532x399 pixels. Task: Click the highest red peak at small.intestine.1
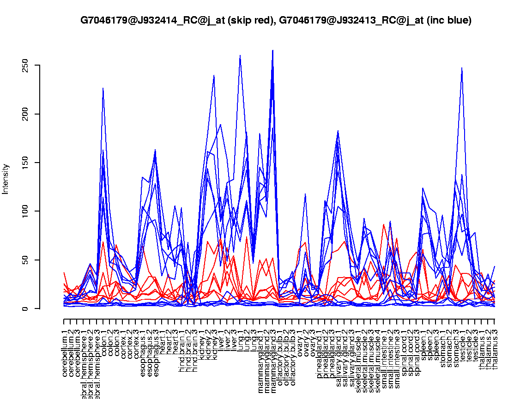pos(384,224)
